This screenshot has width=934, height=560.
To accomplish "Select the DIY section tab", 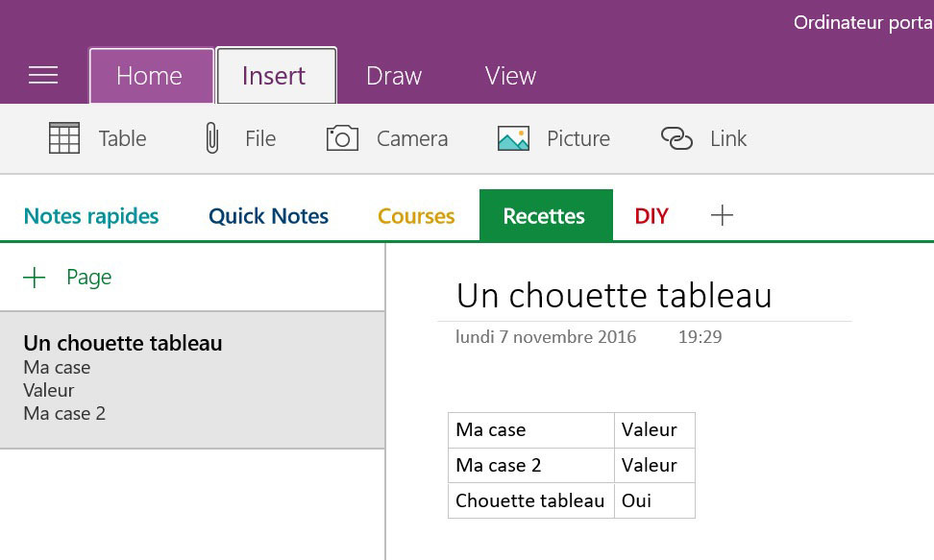I will [x=651, y=216].
